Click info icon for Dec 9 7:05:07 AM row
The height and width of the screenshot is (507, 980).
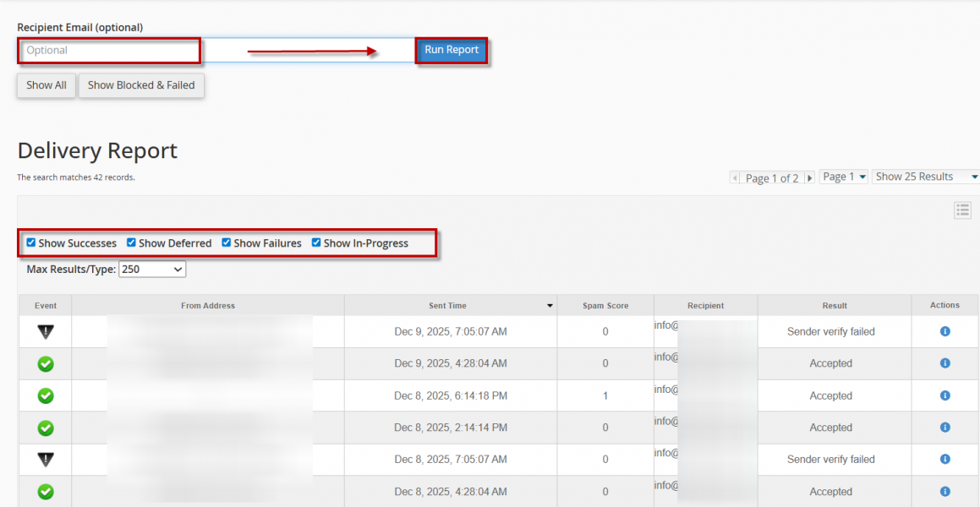[944, 331]
